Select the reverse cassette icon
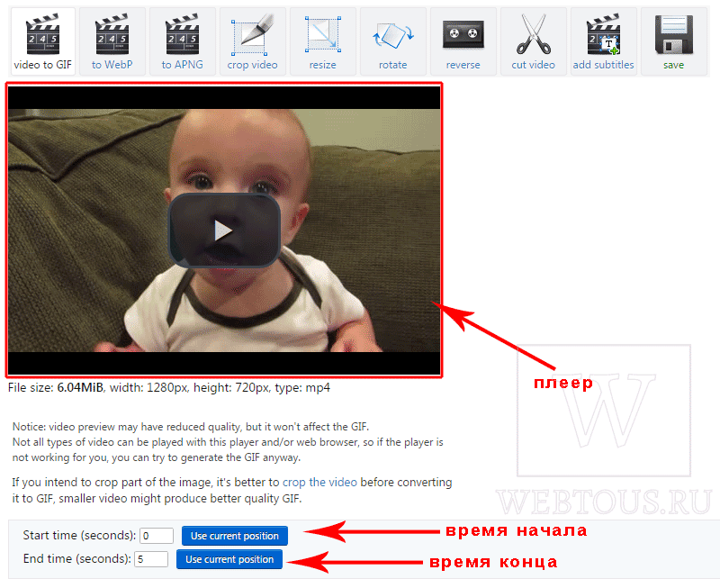 pos(463,34)
